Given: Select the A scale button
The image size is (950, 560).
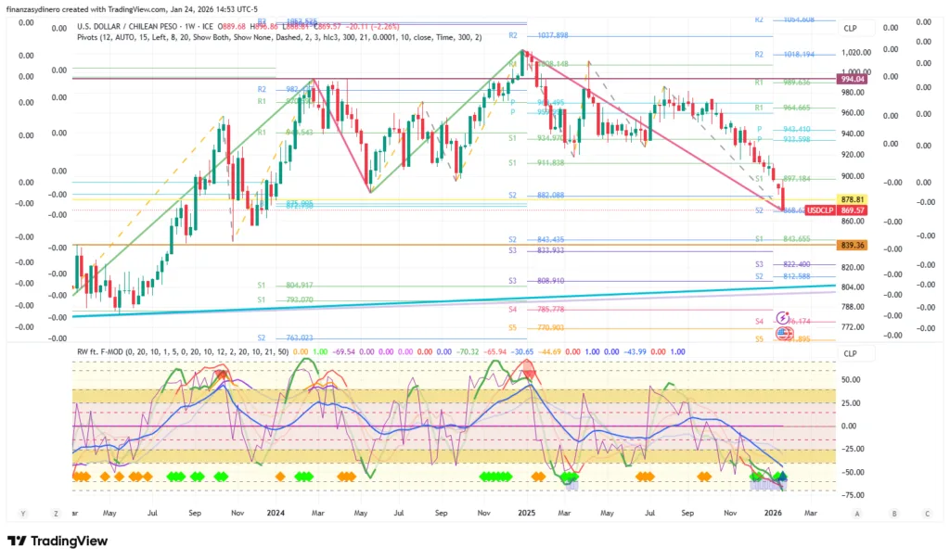Looking at the screenshot, I should [x=857, y=513].
